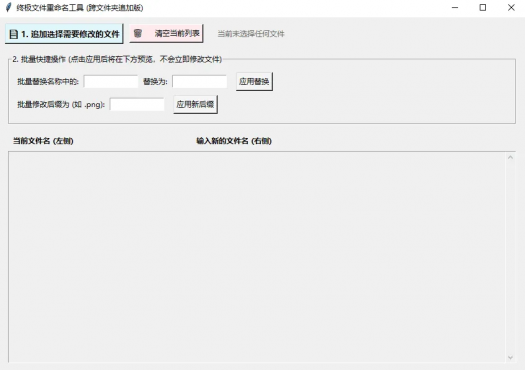The width and height of the screenshot is (525, 370).
Task: Focus the '批量修改后缀为' suffix input field
Action: (137, 104)
